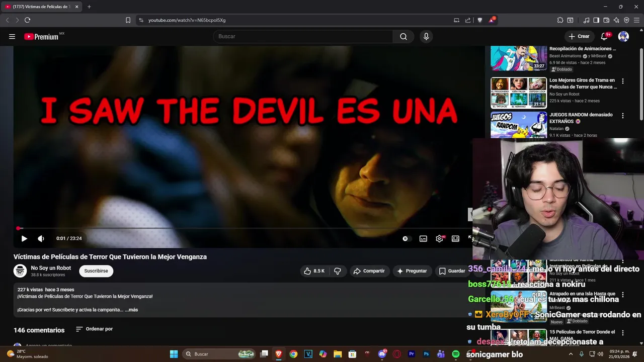Open the browser extensions puzzle icon
Image resolution: width=644 pixels, height=362 pixels.
[x=560, y=20]
